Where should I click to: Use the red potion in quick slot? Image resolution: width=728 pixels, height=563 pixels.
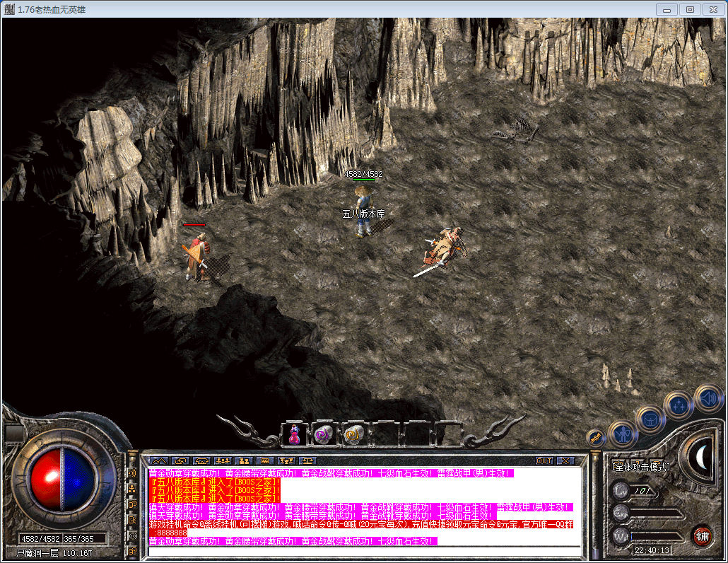click(294, 435)
